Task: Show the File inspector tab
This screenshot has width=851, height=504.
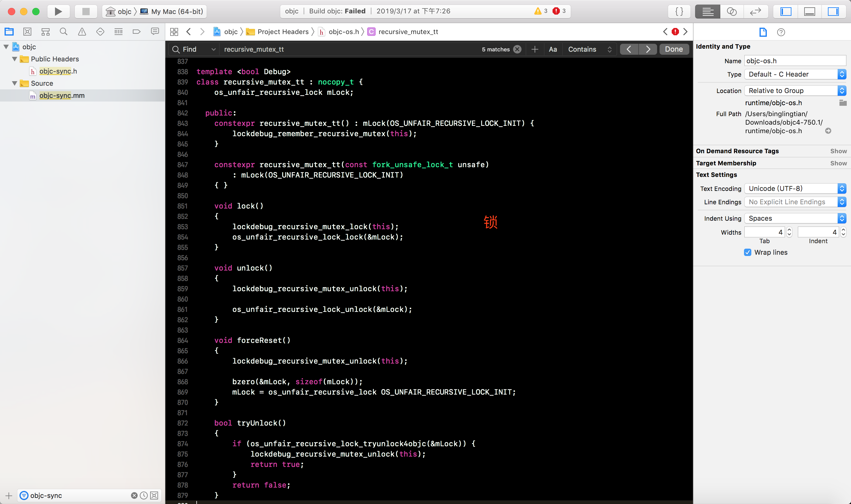Action: 763,32
